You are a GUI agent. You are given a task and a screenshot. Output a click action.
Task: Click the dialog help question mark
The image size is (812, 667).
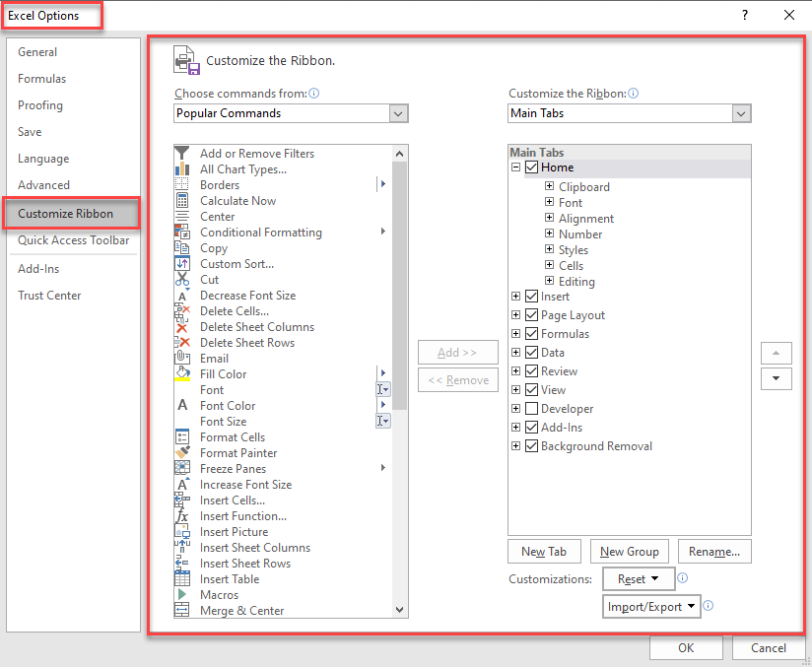coord(745,15)
